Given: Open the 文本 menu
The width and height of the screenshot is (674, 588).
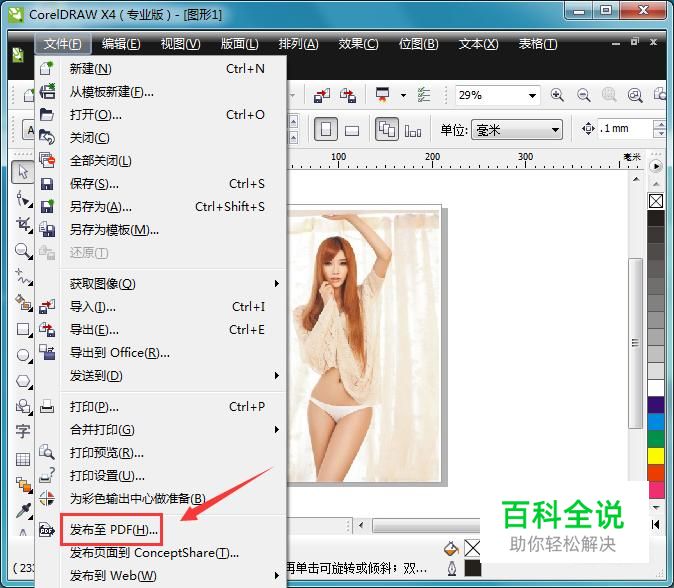Looking at the screenshot, I should coord(478,44).
